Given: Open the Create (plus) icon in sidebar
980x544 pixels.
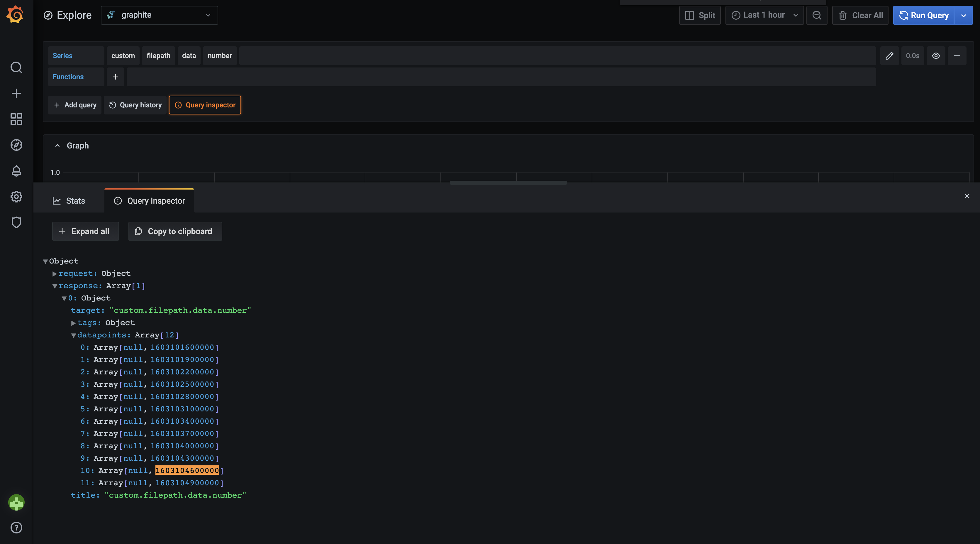Looking at the screenshot, I should pyautogui.click(x=16, y=93).
